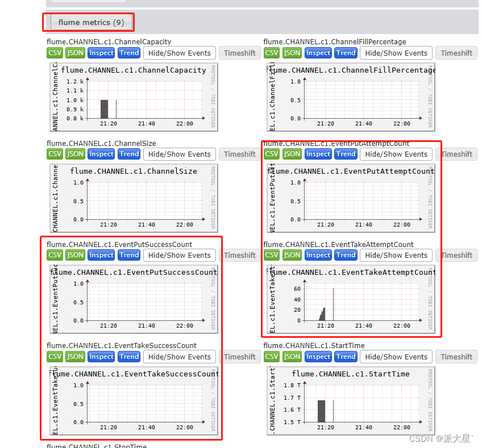Download CSV for EventPutSuccessCount
The width and height of the screenshot is (482, 448).
point(55,255)
